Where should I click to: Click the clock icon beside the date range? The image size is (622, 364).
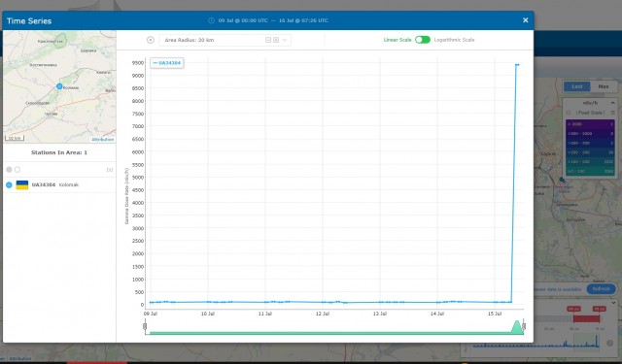coord(212,20)
